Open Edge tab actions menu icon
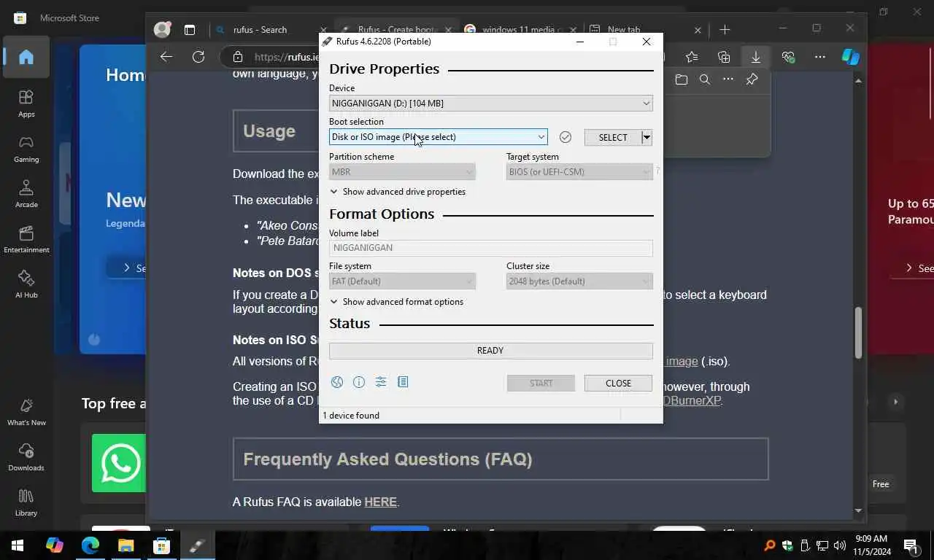The width and height of the screenshot is (934, 560). [190, 30]
